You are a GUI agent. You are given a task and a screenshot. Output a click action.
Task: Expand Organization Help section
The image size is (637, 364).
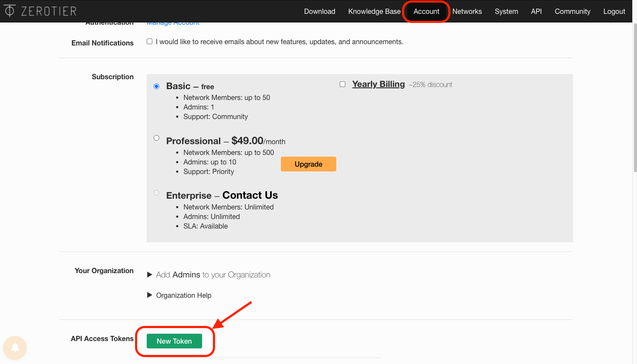point(179,295)
